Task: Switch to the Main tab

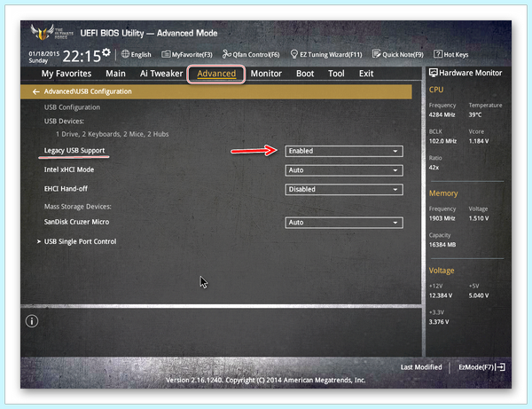Action: pyautogui.click(x=115, y=74)
